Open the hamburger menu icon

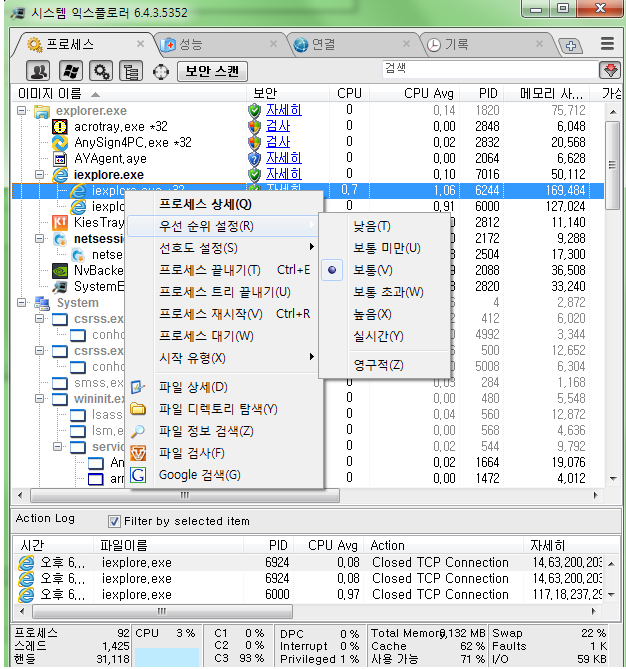point(607,44)
